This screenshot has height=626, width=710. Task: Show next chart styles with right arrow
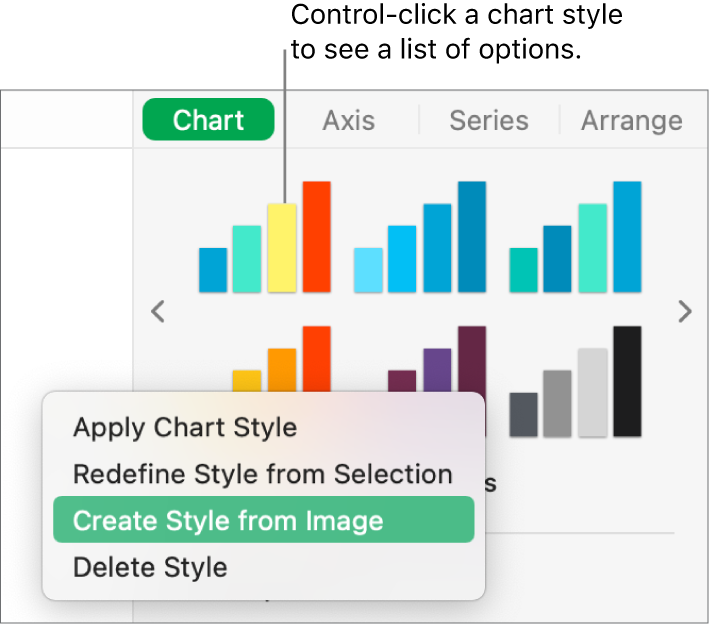click(685, 312)
